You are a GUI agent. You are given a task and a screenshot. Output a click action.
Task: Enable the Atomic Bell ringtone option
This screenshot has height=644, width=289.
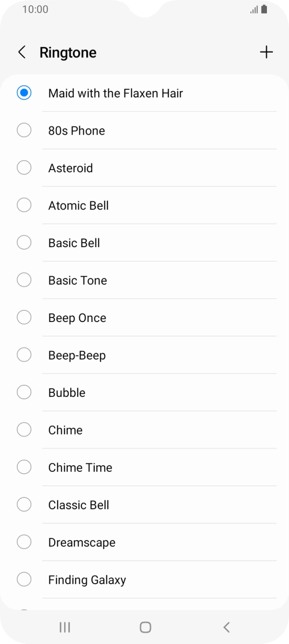coord(24,205)
